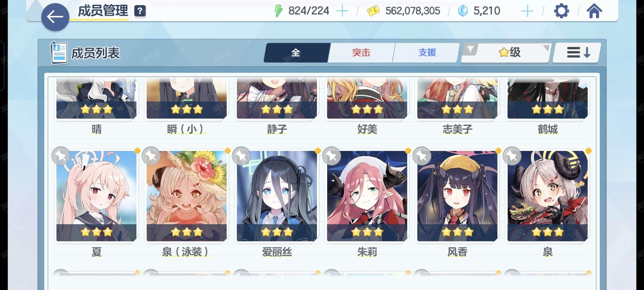Select the 泉（泳装） character card
Viewport: 644px width, 290px height.
[x=186, y=196]
